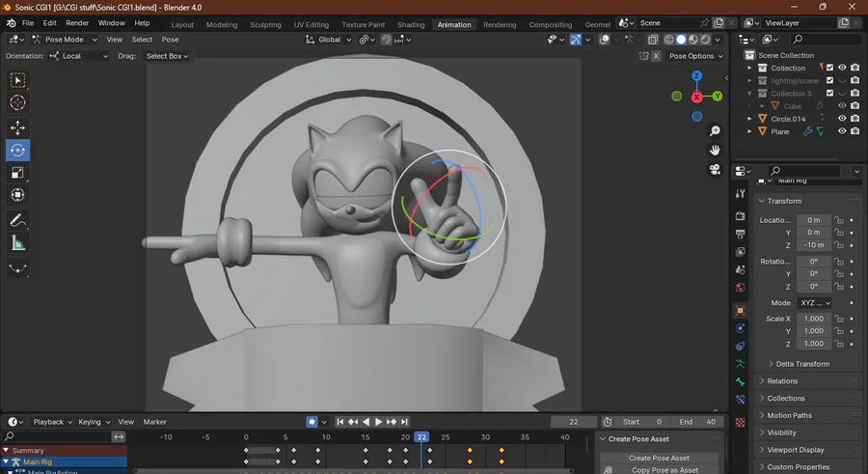Hide Circle.014 in the viewport
Image resolution: width=868 pixels, height=474 pixels.
[x=842, y=118]
